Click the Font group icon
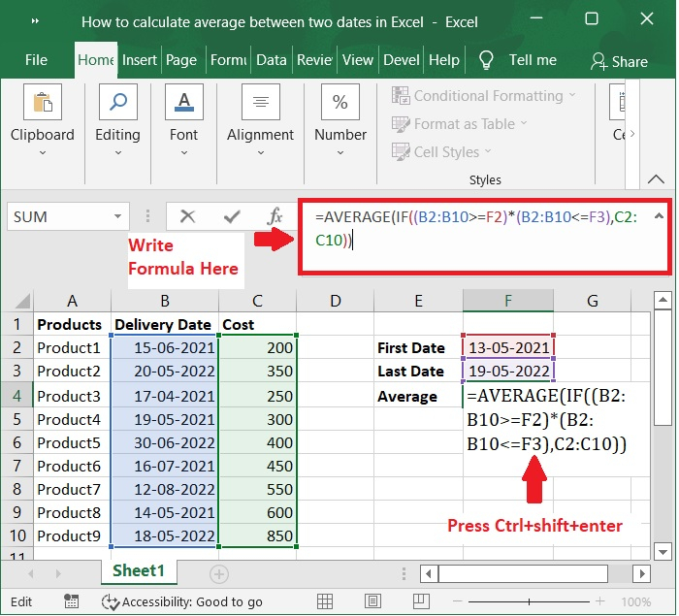 (x=183, y=104)
